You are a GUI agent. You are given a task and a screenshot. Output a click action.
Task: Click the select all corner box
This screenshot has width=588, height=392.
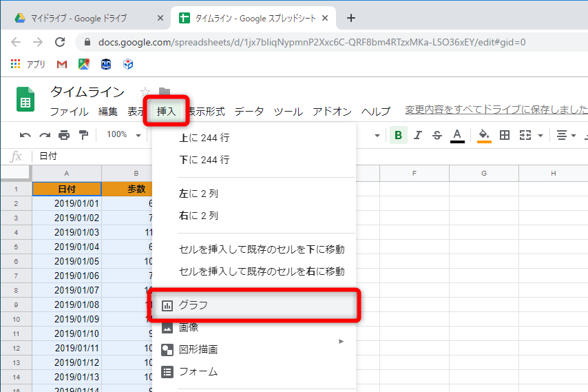[15, 172]
